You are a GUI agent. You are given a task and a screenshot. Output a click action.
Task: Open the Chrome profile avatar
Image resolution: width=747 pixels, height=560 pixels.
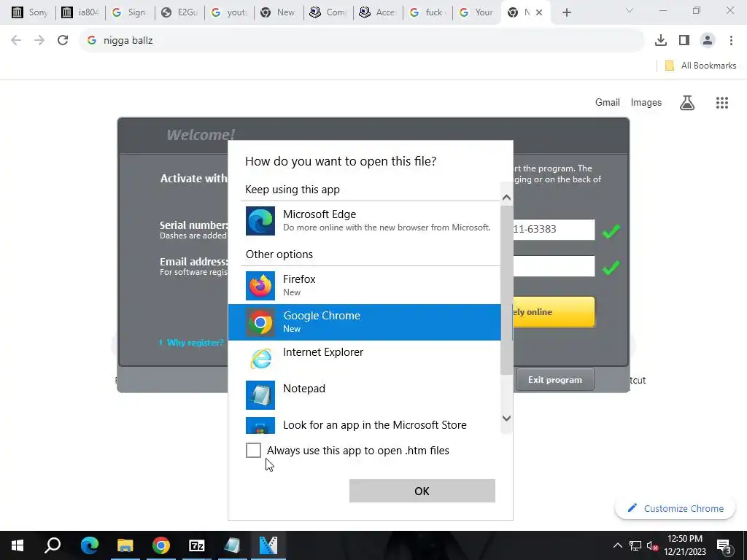(708, 40)
